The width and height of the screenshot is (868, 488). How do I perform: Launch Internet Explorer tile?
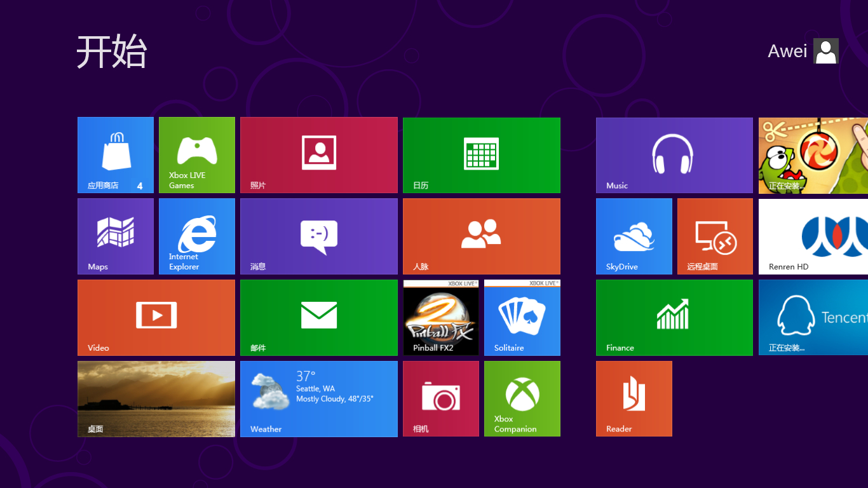click(x=197, y=236)
